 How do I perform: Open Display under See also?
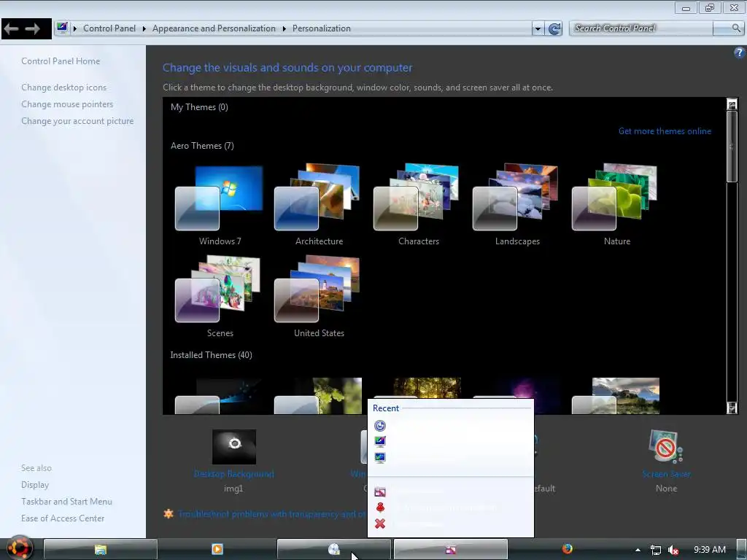[35, 484]
